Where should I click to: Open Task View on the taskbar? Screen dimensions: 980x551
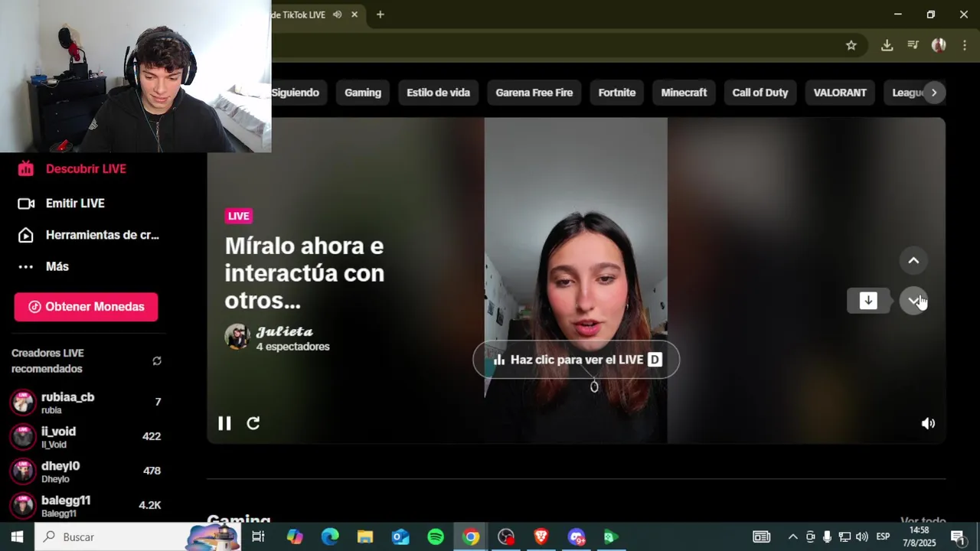coord(258,536)
